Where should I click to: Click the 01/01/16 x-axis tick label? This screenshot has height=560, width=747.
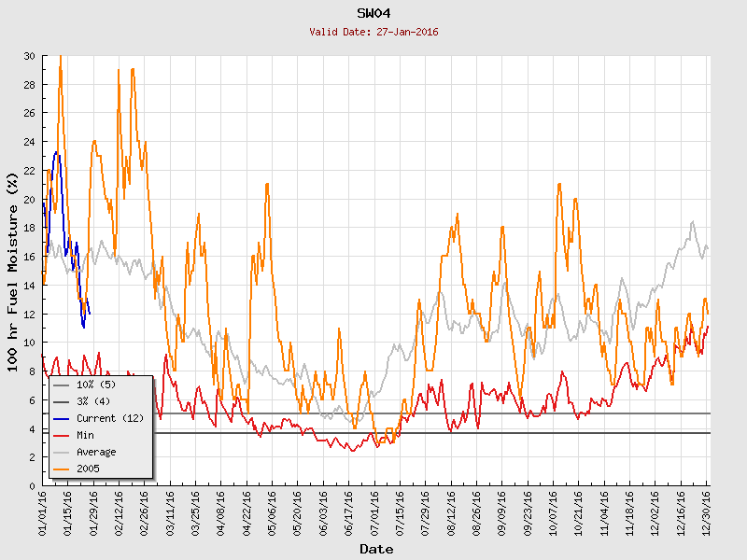click(x=43, y=514)
